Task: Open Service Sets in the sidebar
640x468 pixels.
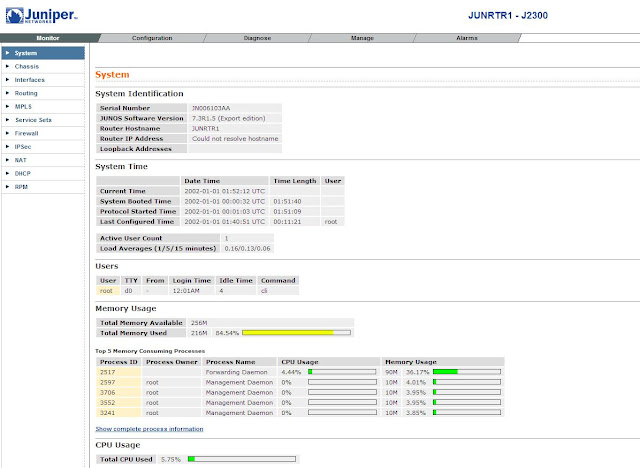Action: tap(43, 120)
